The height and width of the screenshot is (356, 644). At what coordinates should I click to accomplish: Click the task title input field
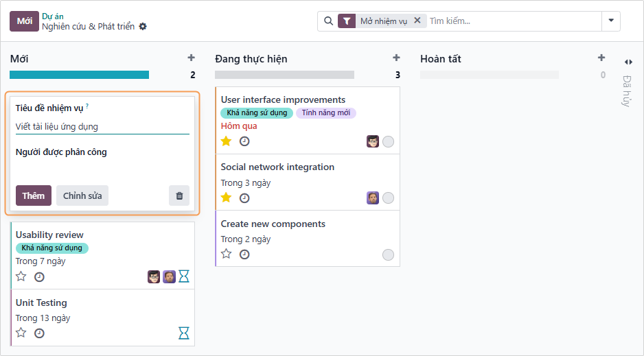[102, 127]
